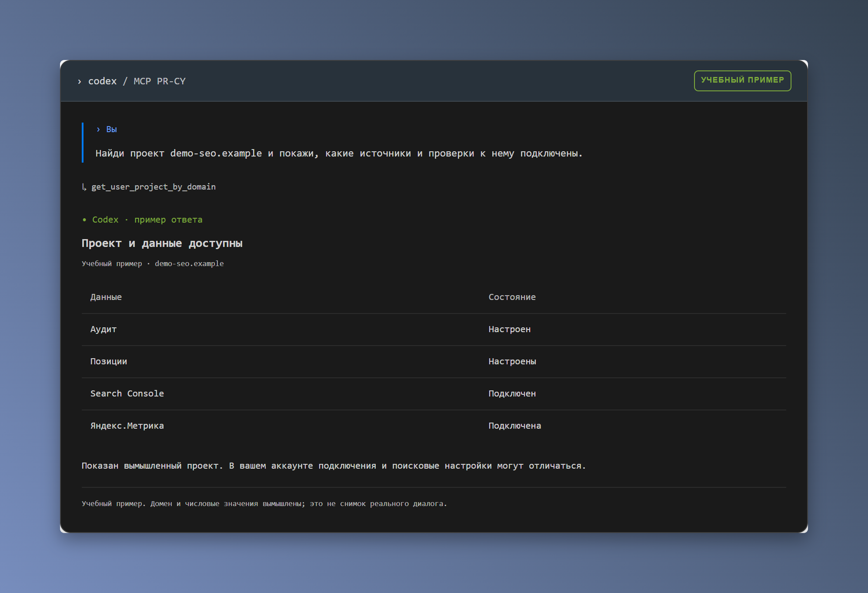Screen dimensions: 868x593
Task: Click the subtitle Учебный пример · demo-seo.example
Action: 153,264
